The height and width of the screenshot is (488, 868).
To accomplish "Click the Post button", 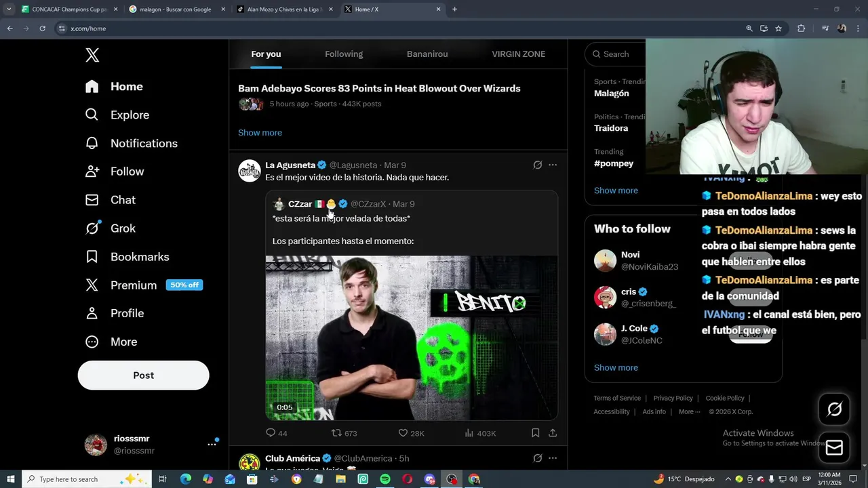I will 143,375.
